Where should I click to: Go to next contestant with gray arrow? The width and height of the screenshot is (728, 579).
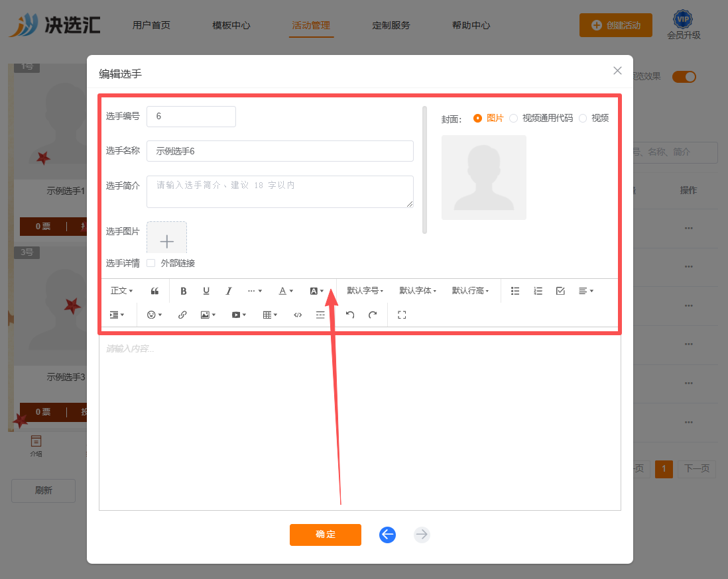[422, 535]
